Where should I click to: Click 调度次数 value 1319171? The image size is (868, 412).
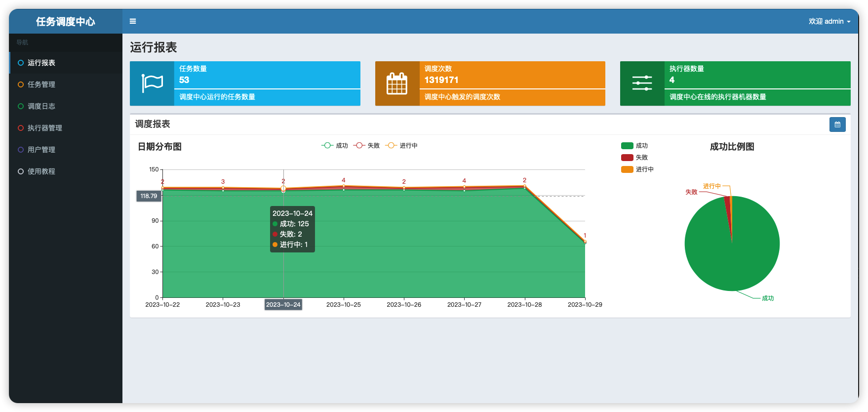pos(441,80)
